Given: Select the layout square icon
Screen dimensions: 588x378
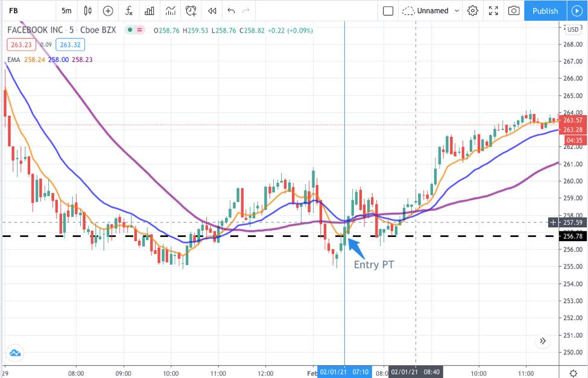Looking at the screenshot, I should click(388, 11).
